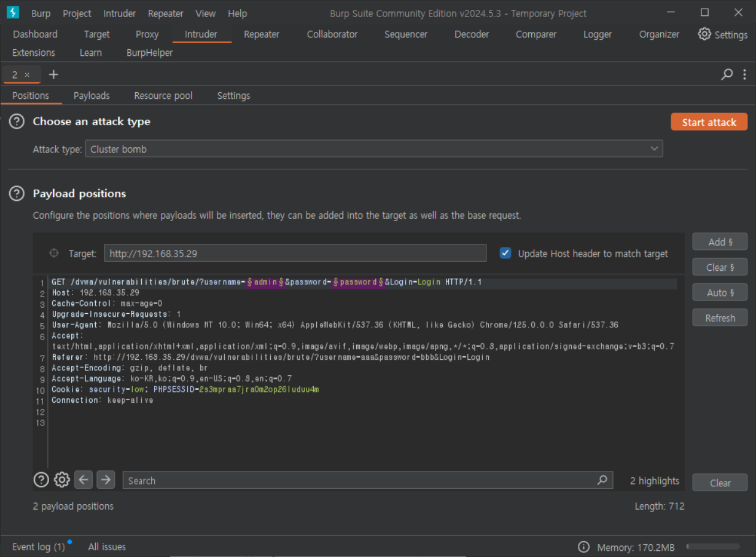Image resolution: width=756 pixels, height=557 pixels.
Task: Open the View menu
Action: 206,13
